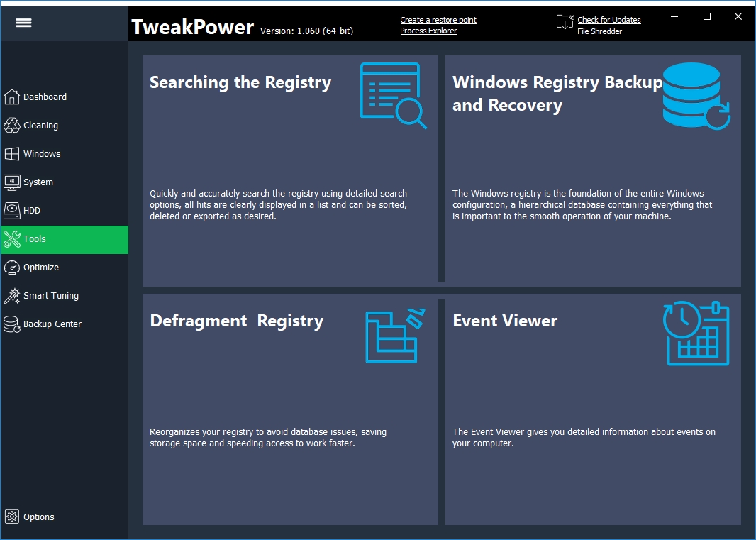The image size is (756, 540).
Task: Click the Smart Tuning wand icon
Action: tap(11, 296)
